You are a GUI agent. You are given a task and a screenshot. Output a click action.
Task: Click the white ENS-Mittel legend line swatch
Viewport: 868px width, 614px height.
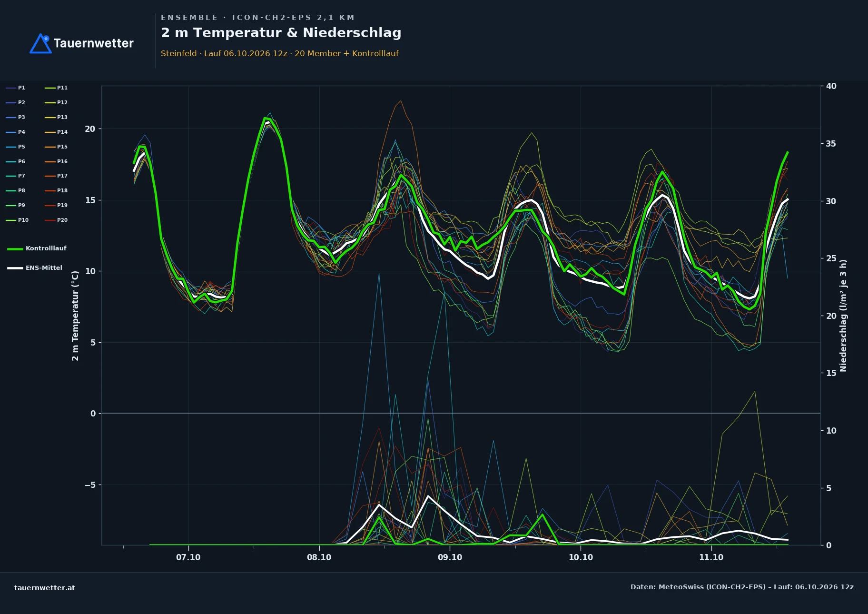pos(15,268)
